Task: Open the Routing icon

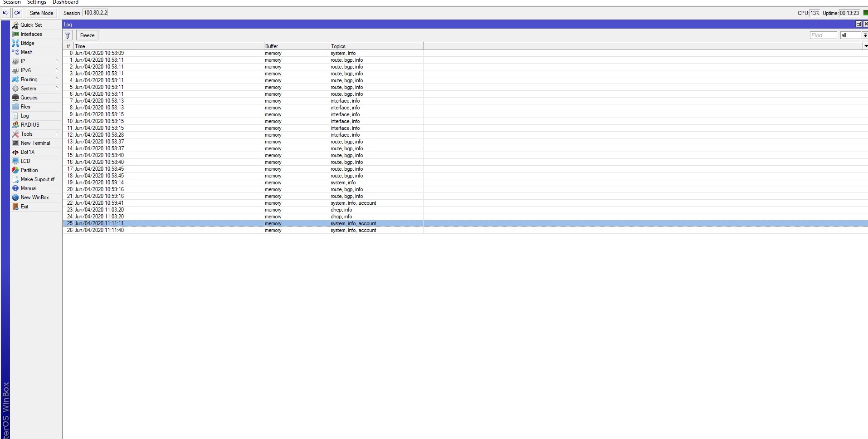Action: (x=15, y=79)
